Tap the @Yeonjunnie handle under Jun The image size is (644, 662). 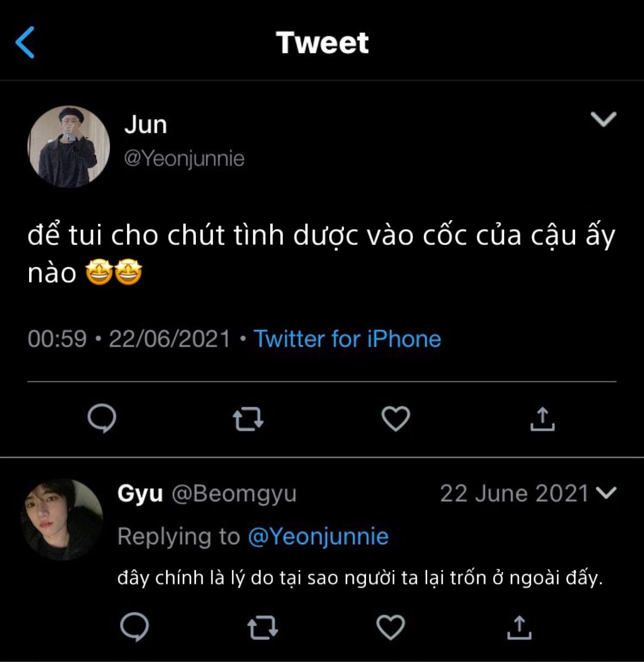pyautogui.click(x=184, y=158)
